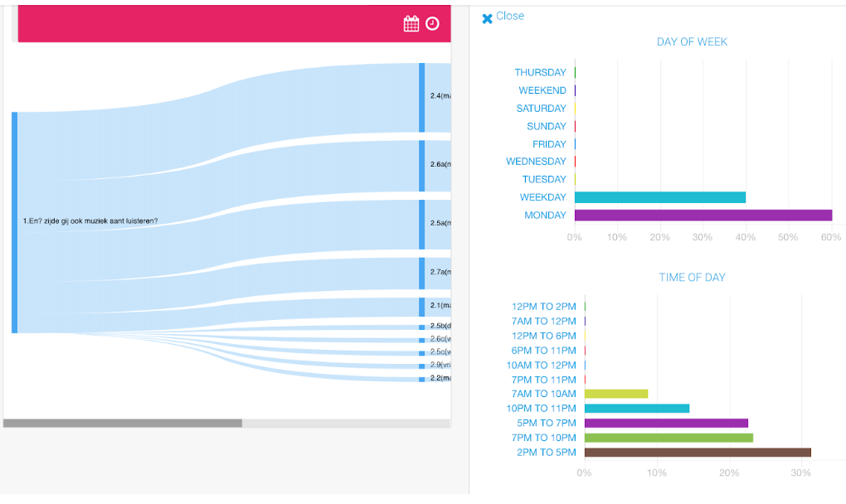Click the Sankey node labeled 2.5a
Viewport: 846px width, 504px height.
click(421, 224)
